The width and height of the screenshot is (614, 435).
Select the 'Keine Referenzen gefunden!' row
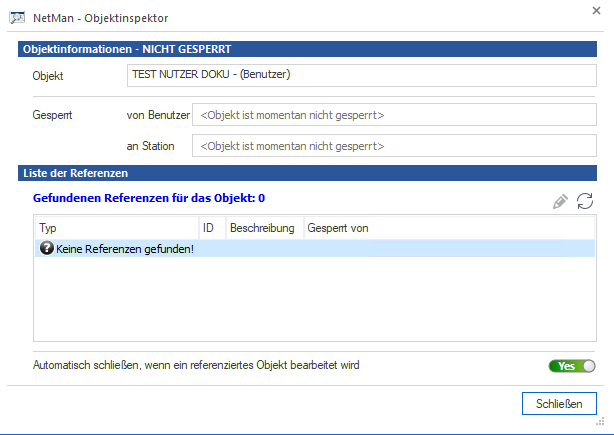click(x=315, y=249)
